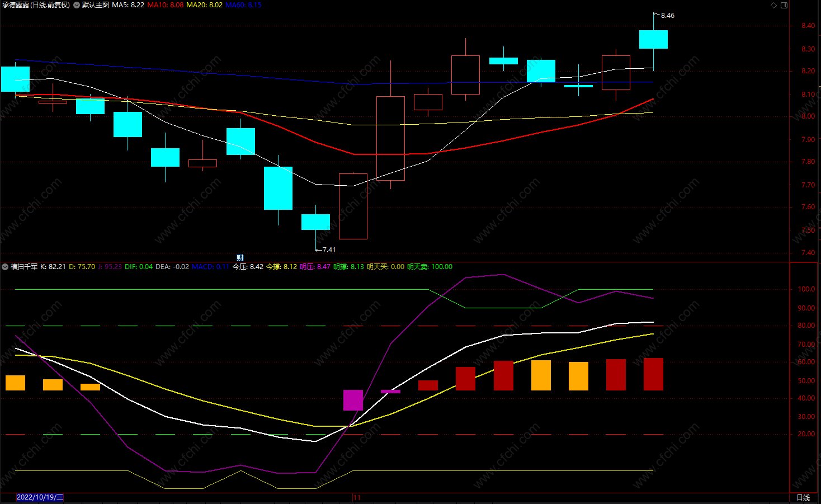Click the 8.00 price axis label
This screenshot has width=821, height=504.
tap(808, 116)
